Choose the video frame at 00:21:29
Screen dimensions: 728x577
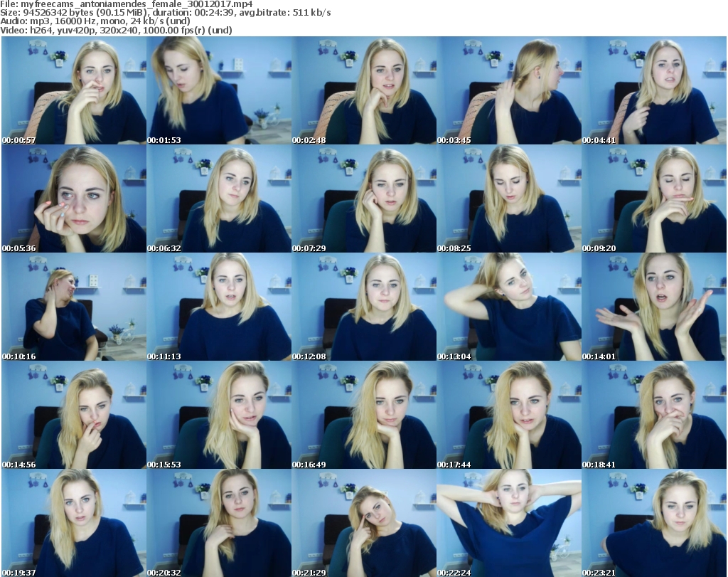click(364, 523)
